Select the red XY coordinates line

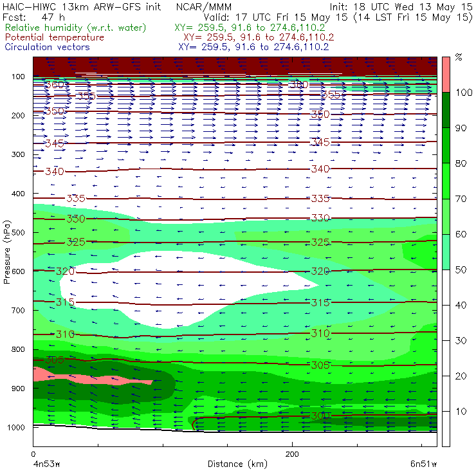[259, 37]
